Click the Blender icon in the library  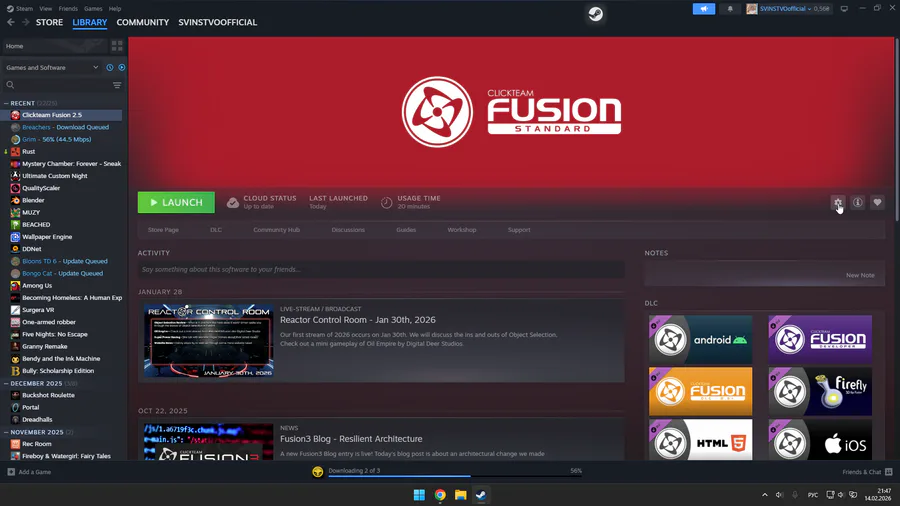15,200
